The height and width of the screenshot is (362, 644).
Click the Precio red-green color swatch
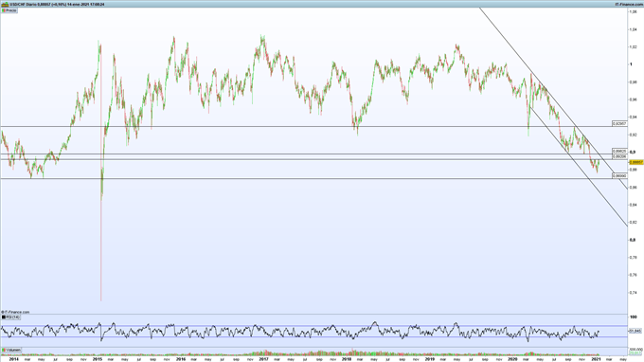click(4, 10)
